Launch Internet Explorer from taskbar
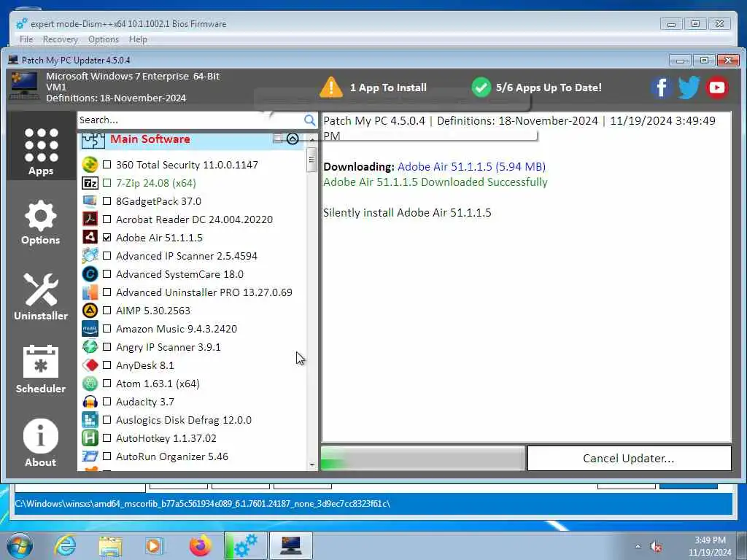The height and width of the screenshot is (560, 747). tap(65, 545)
